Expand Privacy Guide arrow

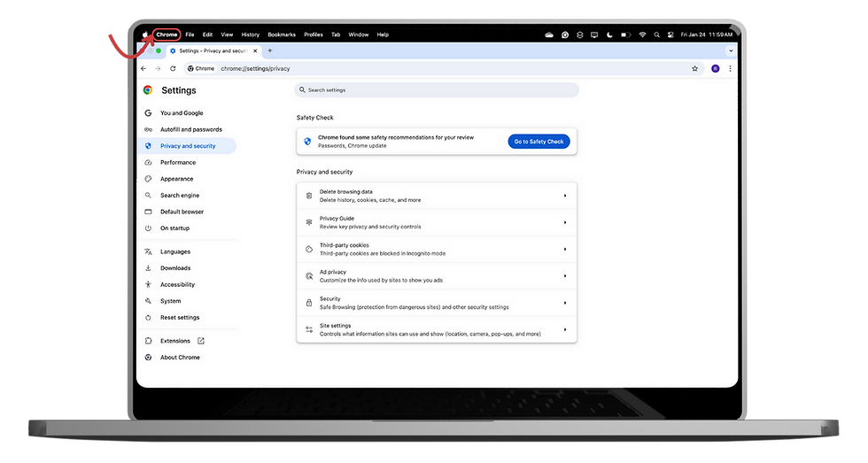565,222
